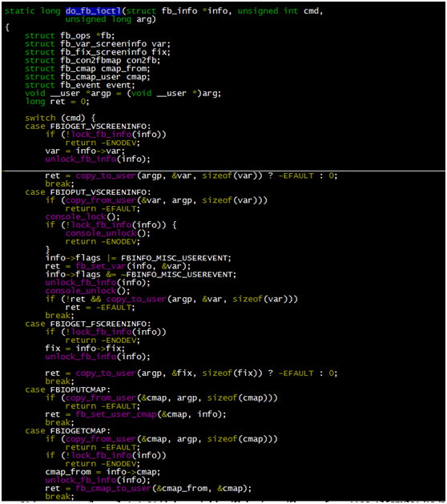This screenshot has height=504, width=447.
Task: Click the 'struct fb_ops *fb;' declaration
Action: pyautogui.click(x=70, y=35)
